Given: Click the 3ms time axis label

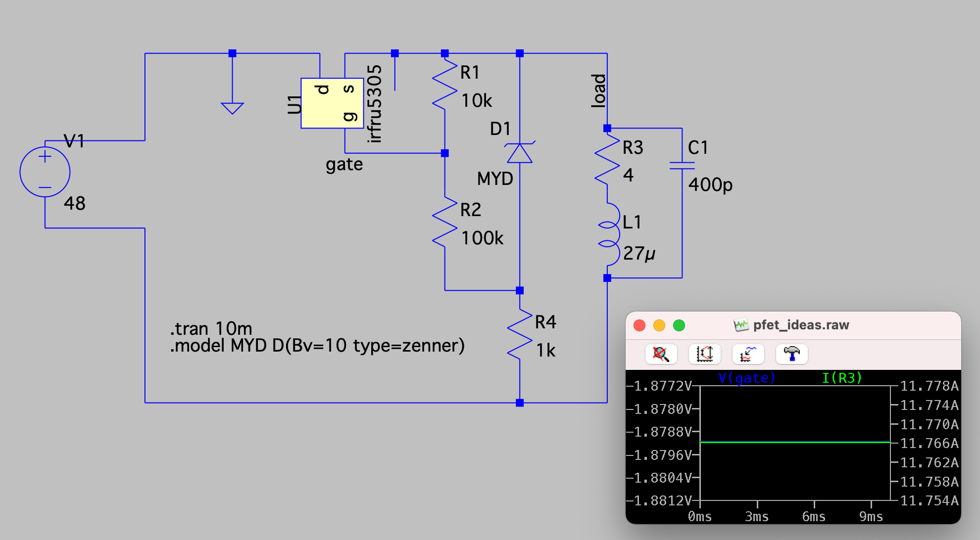Looking at the screenshot, I should [x=757, y=517].
